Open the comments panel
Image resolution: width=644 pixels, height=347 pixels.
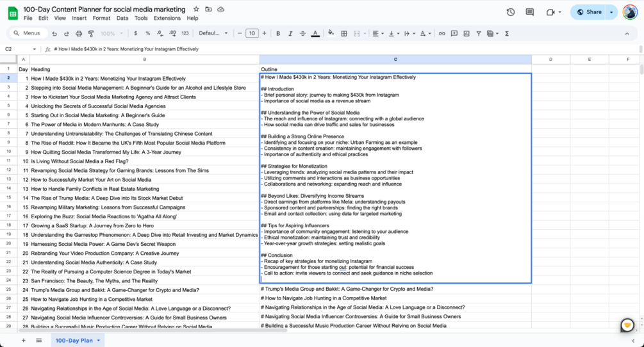(530, 12)
